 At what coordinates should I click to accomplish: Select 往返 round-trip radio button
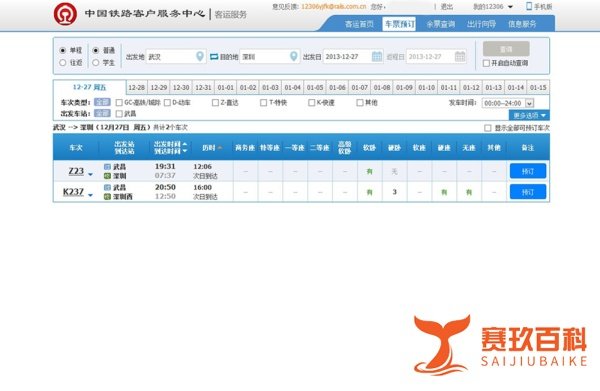[63, 62]
